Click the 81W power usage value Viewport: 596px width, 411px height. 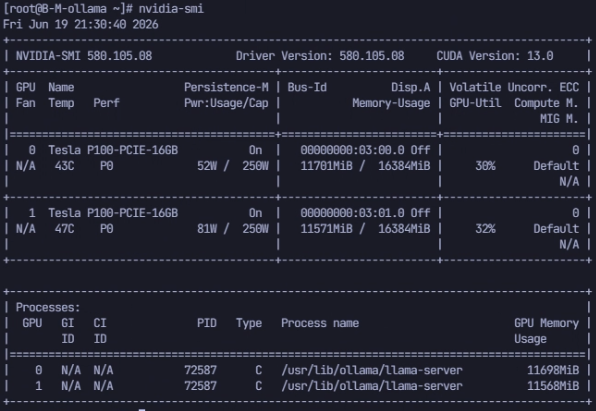(207, 229)
